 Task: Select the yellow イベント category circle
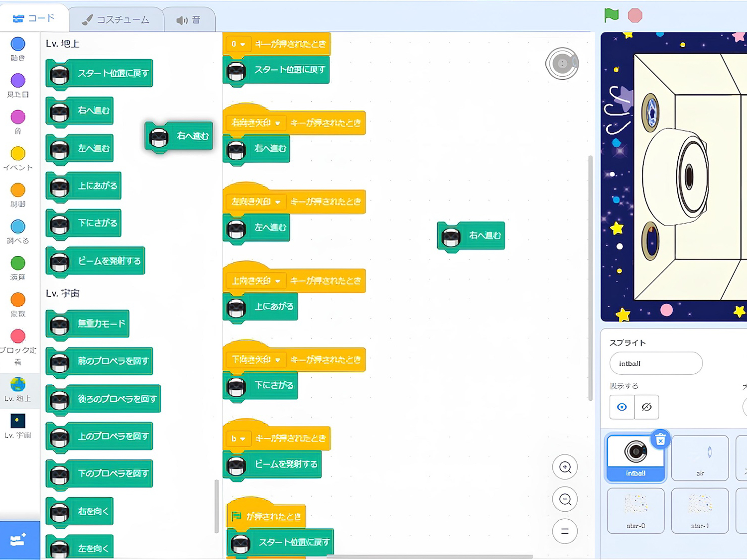pyautogui.click(x=18, y=154)
